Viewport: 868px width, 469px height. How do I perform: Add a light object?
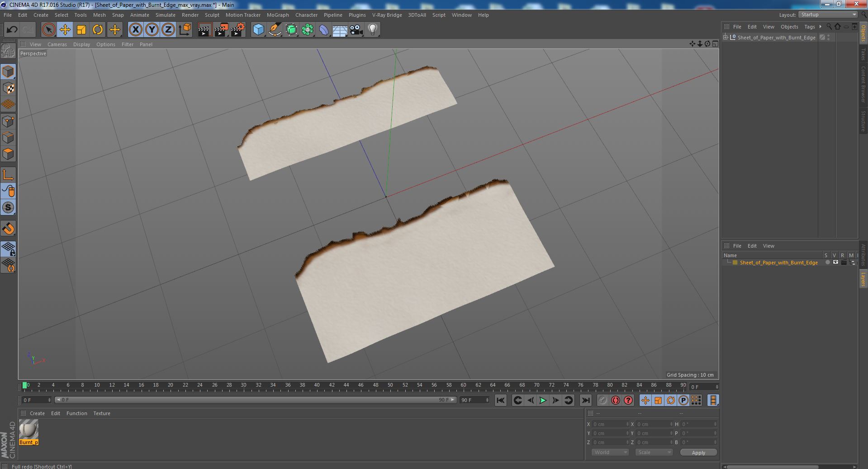coord(372,30)
